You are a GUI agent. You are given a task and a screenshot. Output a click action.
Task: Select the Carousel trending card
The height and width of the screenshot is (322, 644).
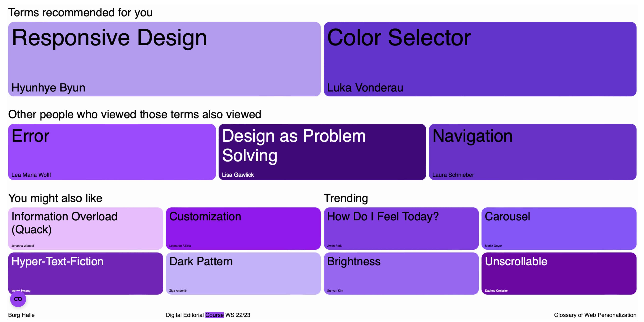[559, 228]
